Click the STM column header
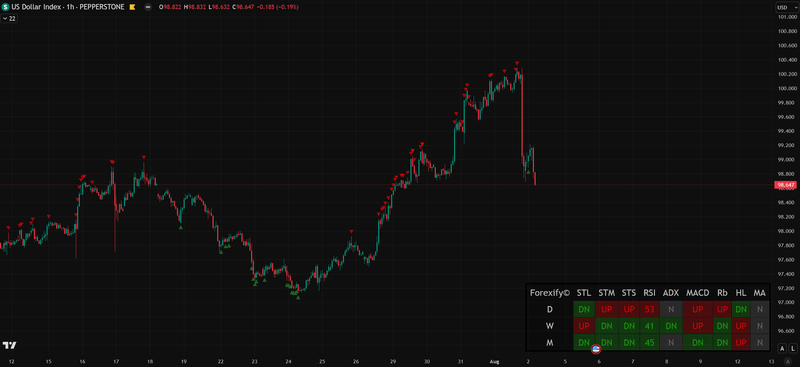 [606, 293]
